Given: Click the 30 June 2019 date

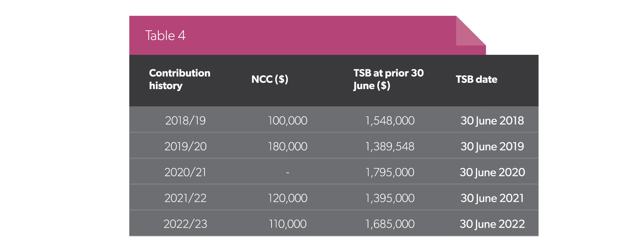Looking at the screenshot, I should click(492, 146).
